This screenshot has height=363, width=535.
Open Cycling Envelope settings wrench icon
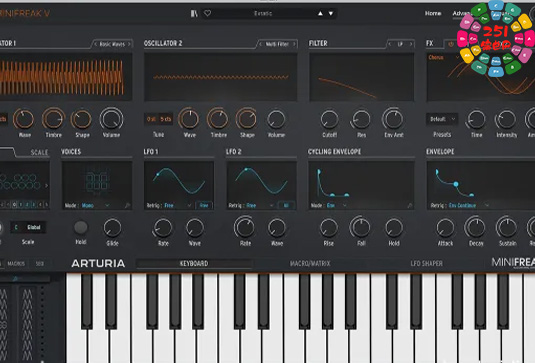tap(409, 205)
